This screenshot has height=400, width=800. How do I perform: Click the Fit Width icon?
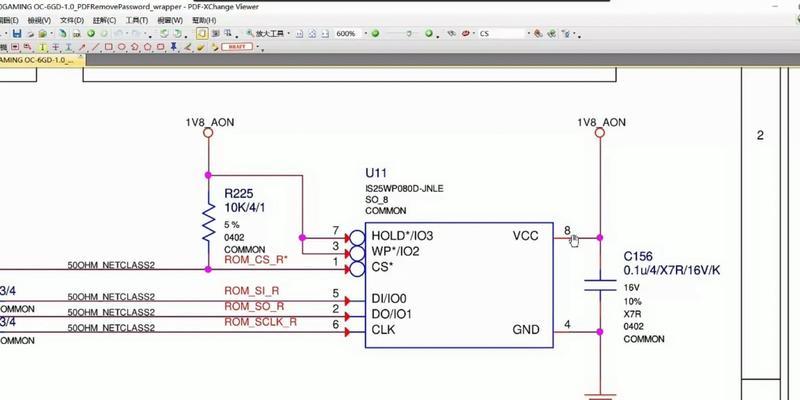click(325, 34)
